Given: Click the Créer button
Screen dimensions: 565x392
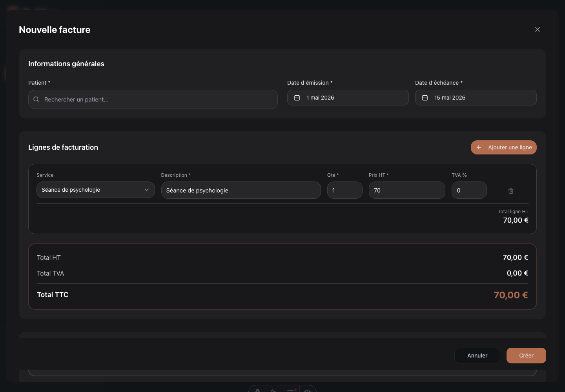Looking at the screenshot, I should [x=526, y=356].
